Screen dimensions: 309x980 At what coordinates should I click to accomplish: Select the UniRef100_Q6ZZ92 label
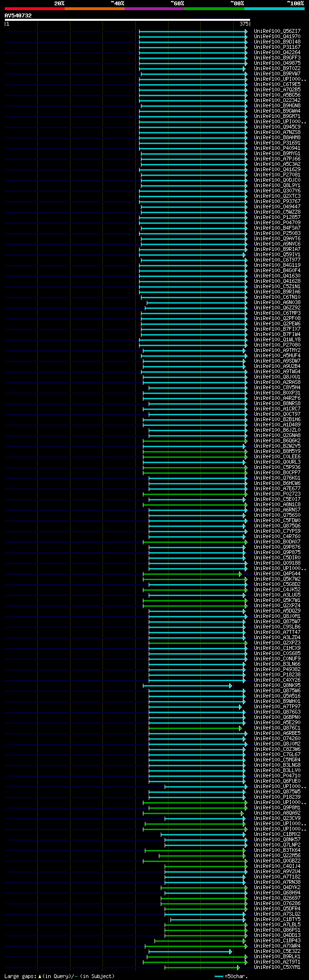(x=277, y=307)
